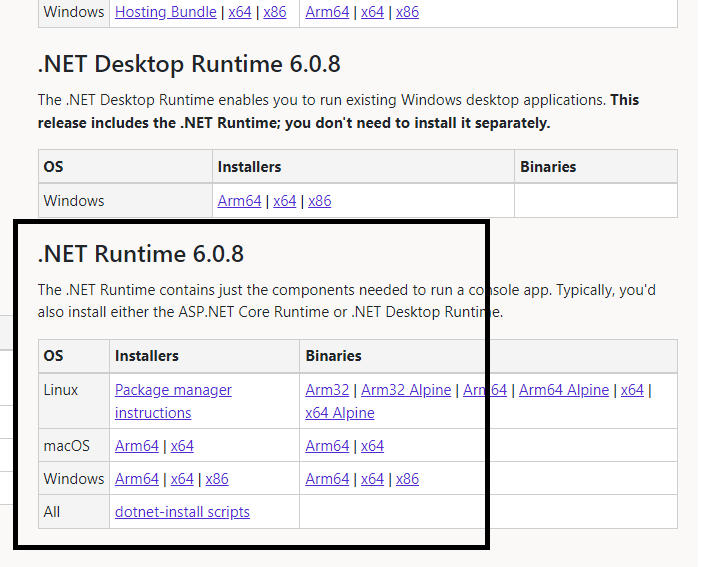717x567 pixels.
Task: Download x86 installer beside Hosting Bundle
Action: [x=275, y=12]
